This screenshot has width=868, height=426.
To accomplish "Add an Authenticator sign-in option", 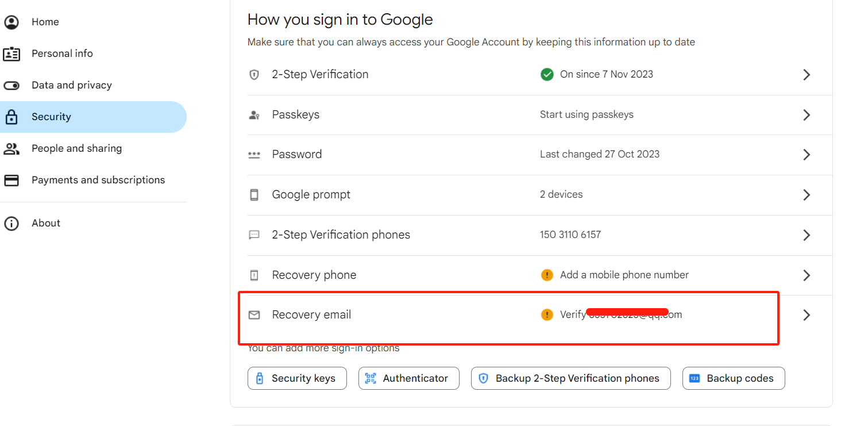I will coord(408,378).
